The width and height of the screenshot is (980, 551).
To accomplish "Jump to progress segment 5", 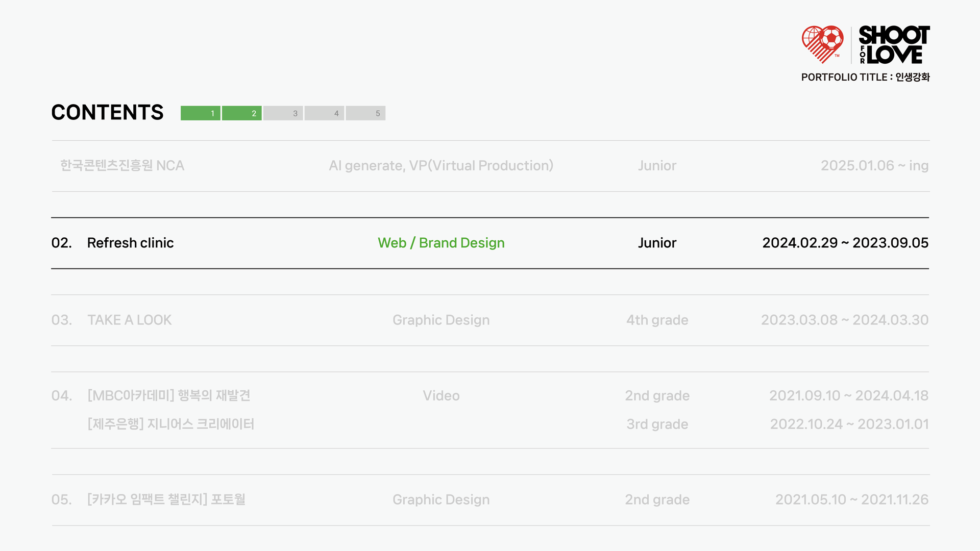I will pyautogui.click(x=365, y=113).
